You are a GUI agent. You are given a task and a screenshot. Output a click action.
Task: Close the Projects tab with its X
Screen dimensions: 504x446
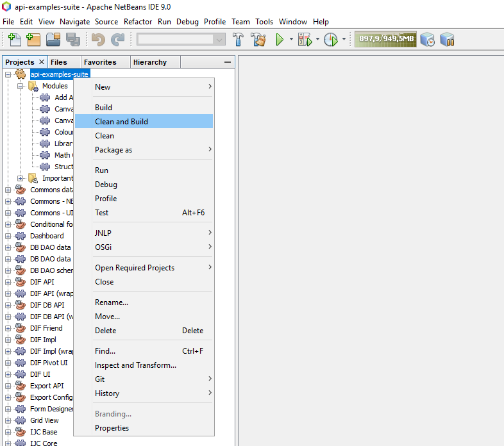[x=42, y=62]
